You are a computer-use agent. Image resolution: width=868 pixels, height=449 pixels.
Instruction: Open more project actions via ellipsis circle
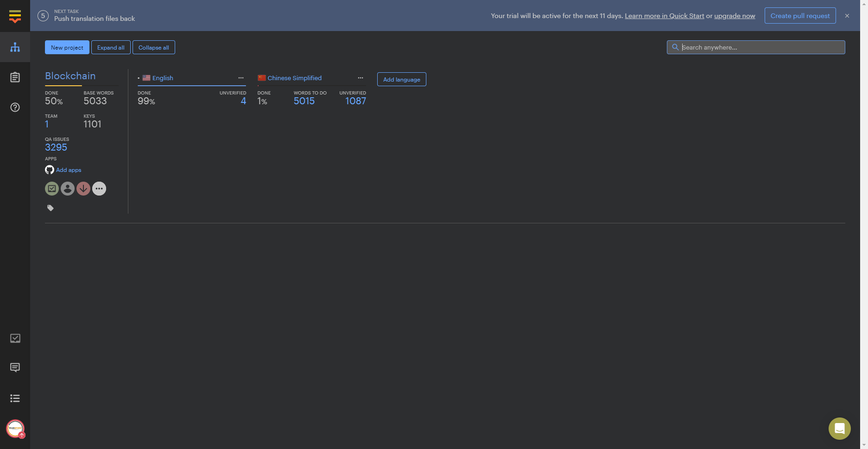click(99, 188)
